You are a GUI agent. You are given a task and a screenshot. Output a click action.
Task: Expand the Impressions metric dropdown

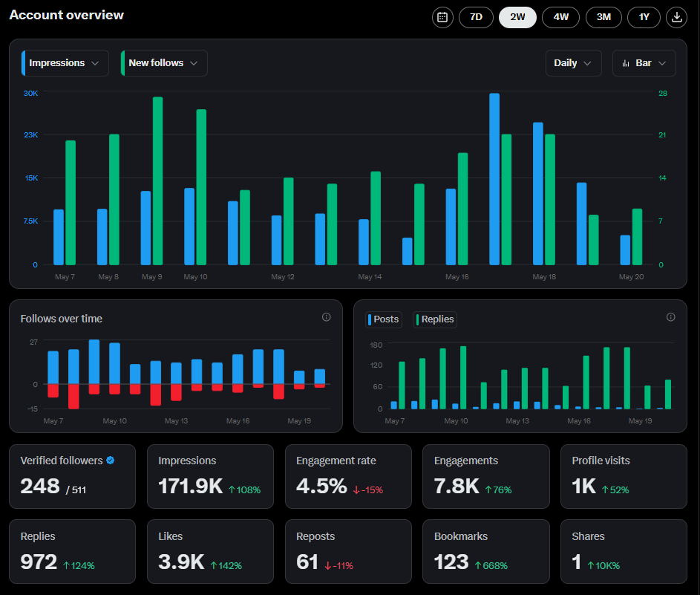click(x=65, y=63)
